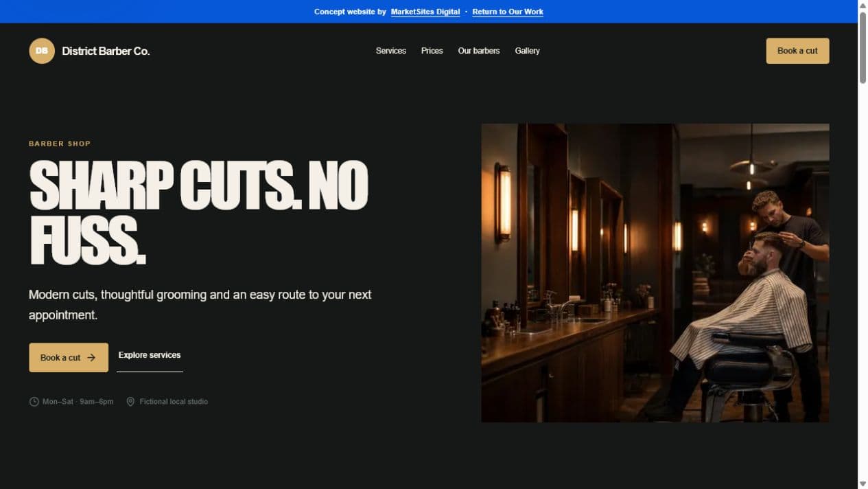Click the vertical scrollbar thumb

(x=863, y=47)
